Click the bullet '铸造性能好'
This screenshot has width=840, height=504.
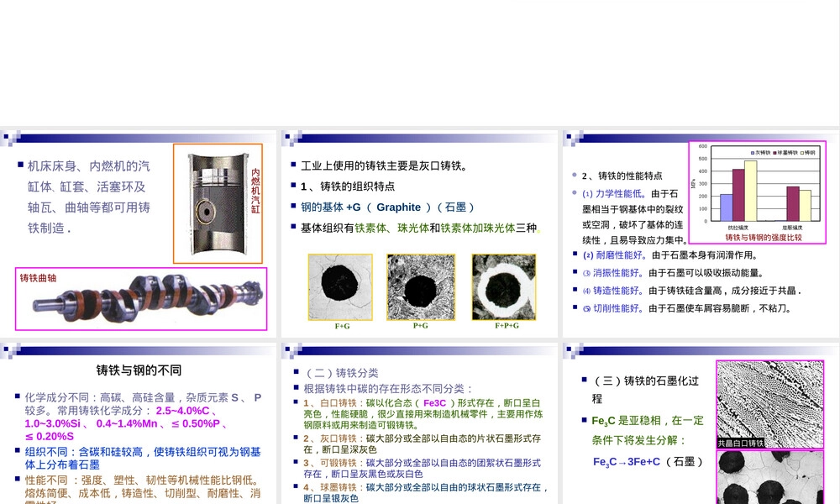point(617,291)
